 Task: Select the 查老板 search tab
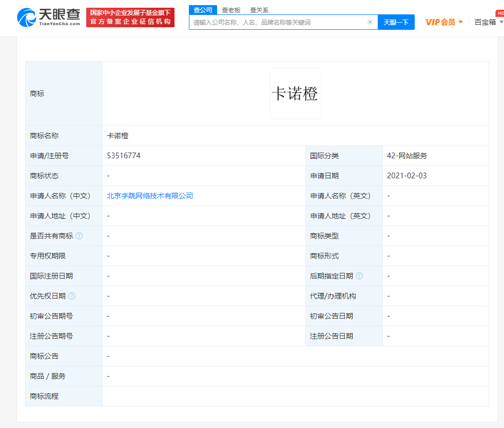click(231, 10)
